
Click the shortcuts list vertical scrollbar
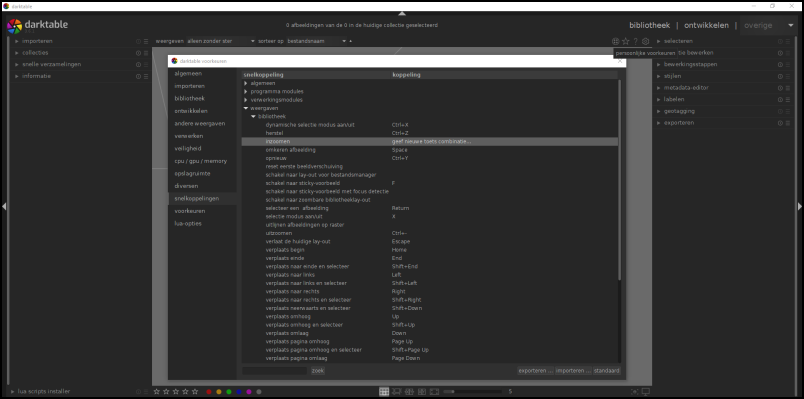pyautogui.click(x=620, y=179)
